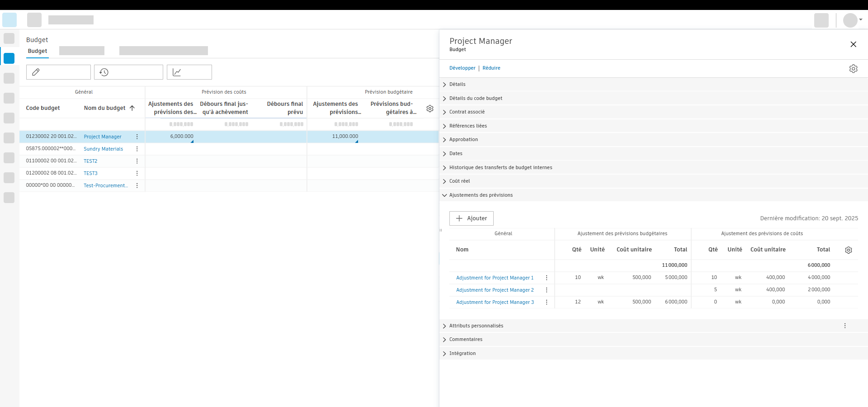This screenshot has width=868, height=407.
Task: Select budget code starting with 01100002
Action: pyautogui.click(x=51, y=161)
